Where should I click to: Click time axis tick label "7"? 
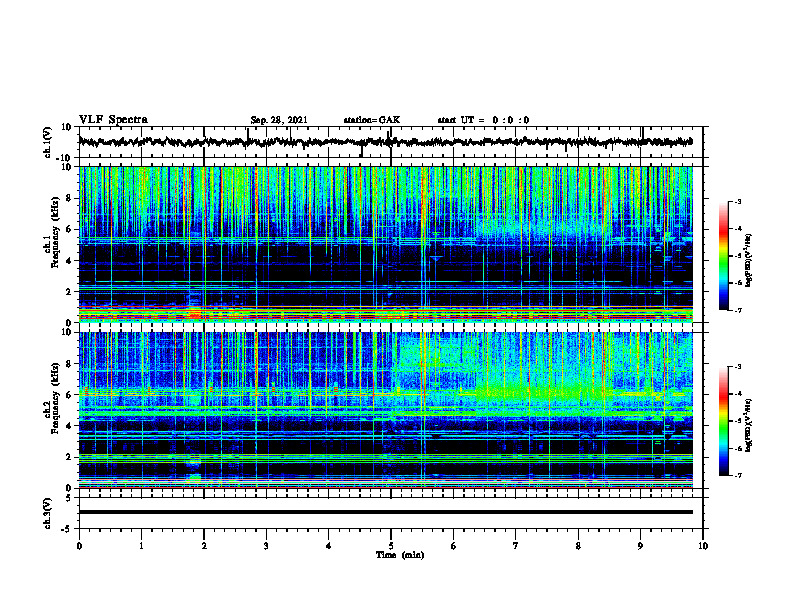[516, 546]
